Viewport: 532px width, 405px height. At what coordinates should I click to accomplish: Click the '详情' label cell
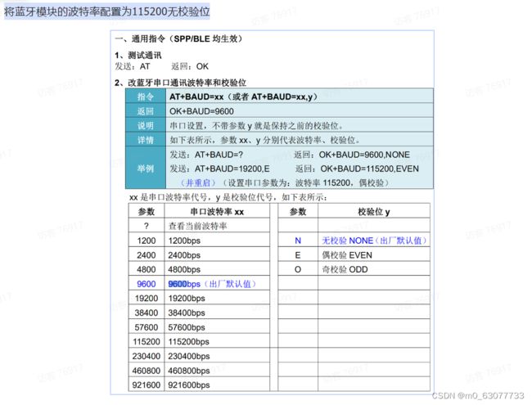pos(146,139)
